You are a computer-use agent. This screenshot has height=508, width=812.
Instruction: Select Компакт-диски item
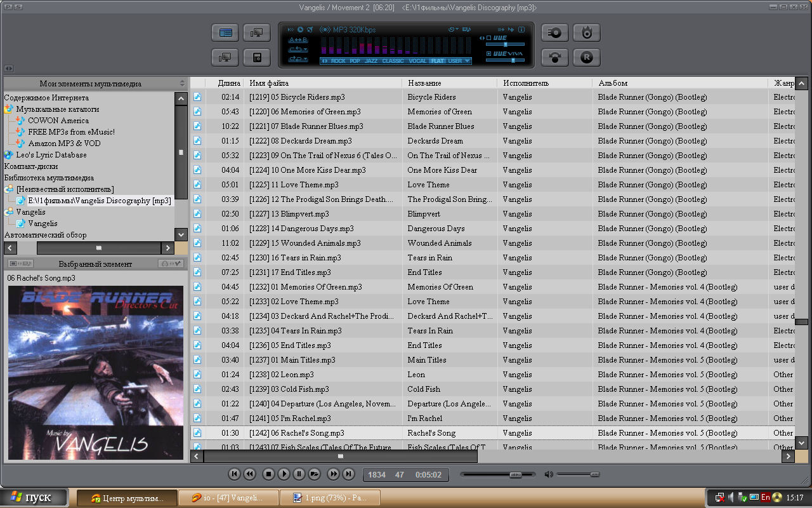(x=31, y=166)
